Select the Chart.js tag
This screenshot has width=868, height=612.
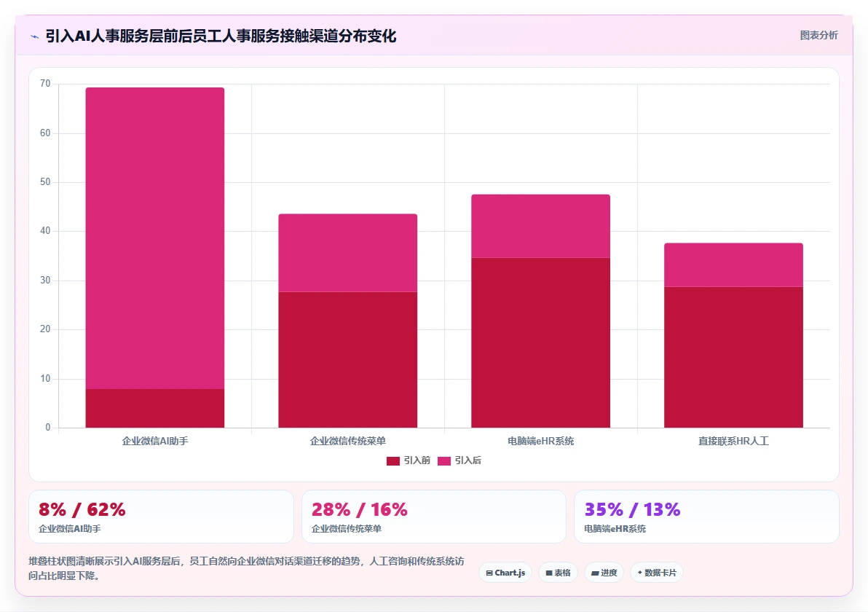pyautogui.click(x=505, y=573)
